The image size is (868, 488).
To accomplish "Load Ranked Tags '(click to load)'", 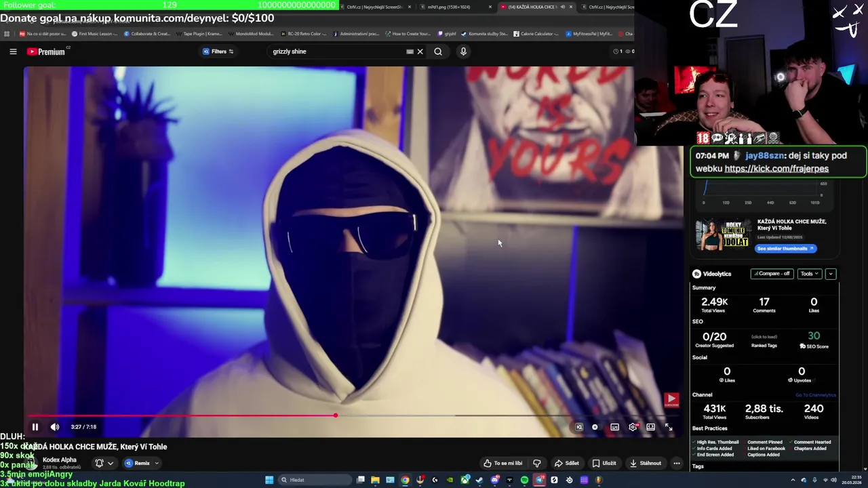I will (x=764, y=337).
